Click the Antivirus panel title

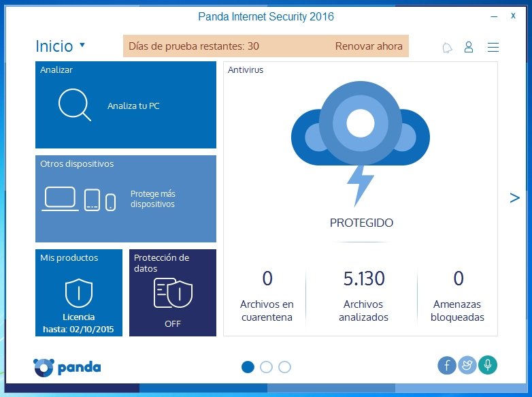[246, 70]
